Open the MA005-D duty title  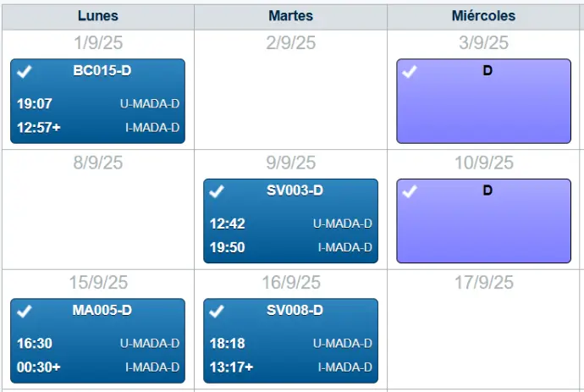point(102,311)
